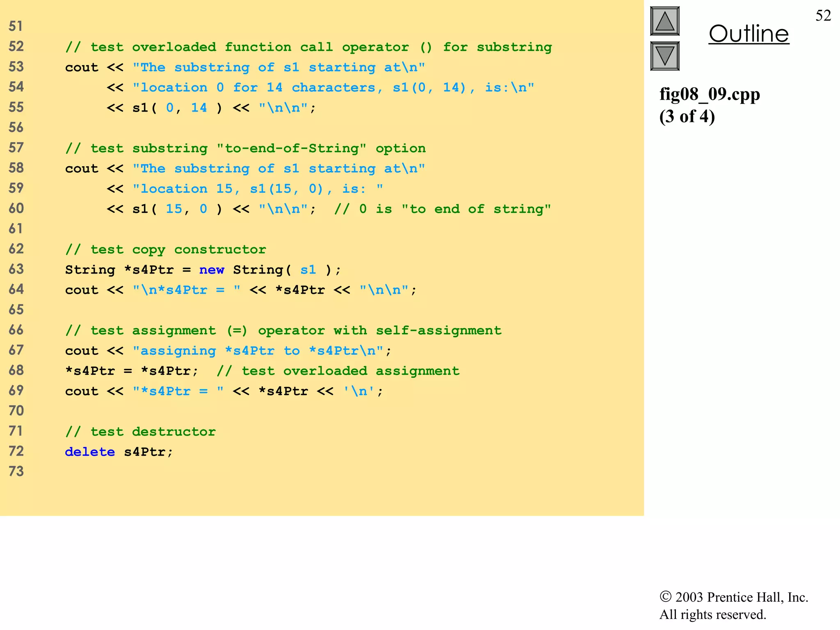
Task: Click the comment "test copy constructor"
Action: pyautogui.click(x=166, y=249)
